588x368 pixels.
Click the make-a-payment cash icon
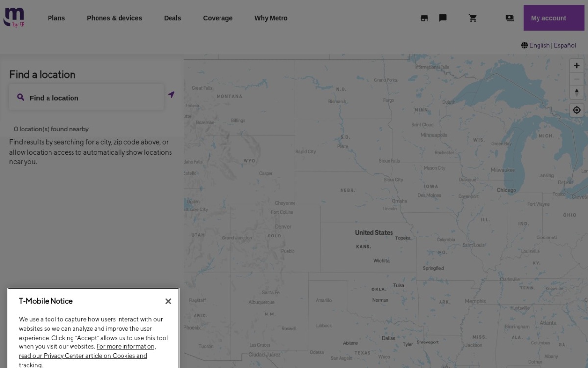pyautogui.click(x=510, y=18)
